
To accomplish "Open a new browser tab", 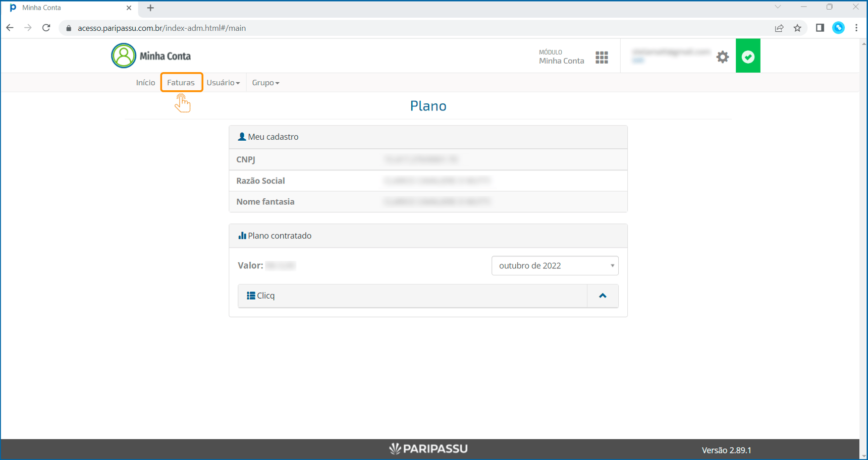I will (x=150, y=8).
